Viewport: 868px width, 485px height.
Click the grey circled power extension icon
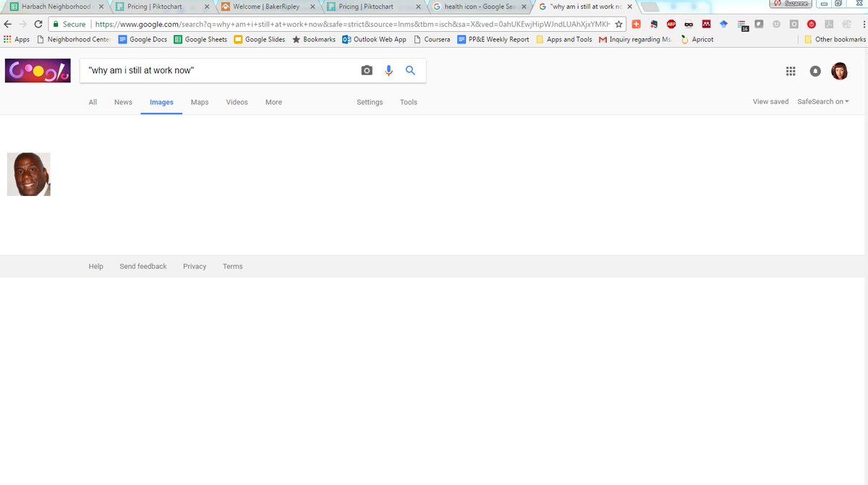[776, 24]
